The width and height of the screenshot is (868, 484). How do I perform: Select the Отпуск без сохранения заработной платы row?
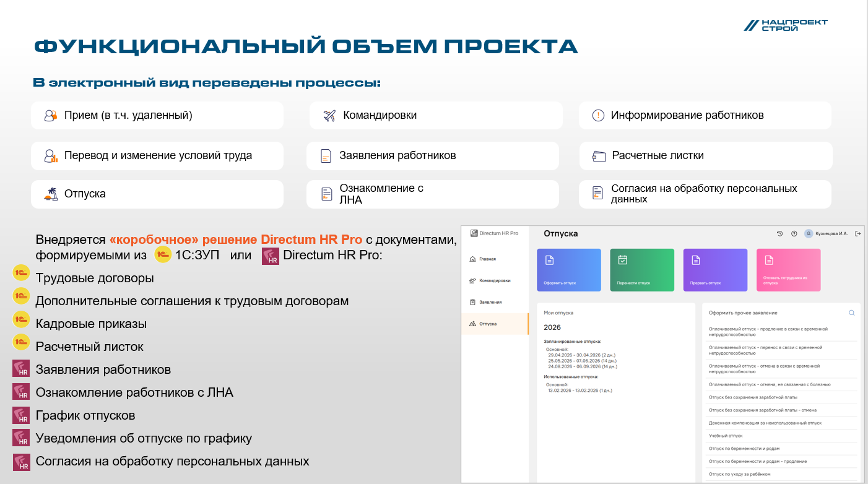(x=783, y=397)
